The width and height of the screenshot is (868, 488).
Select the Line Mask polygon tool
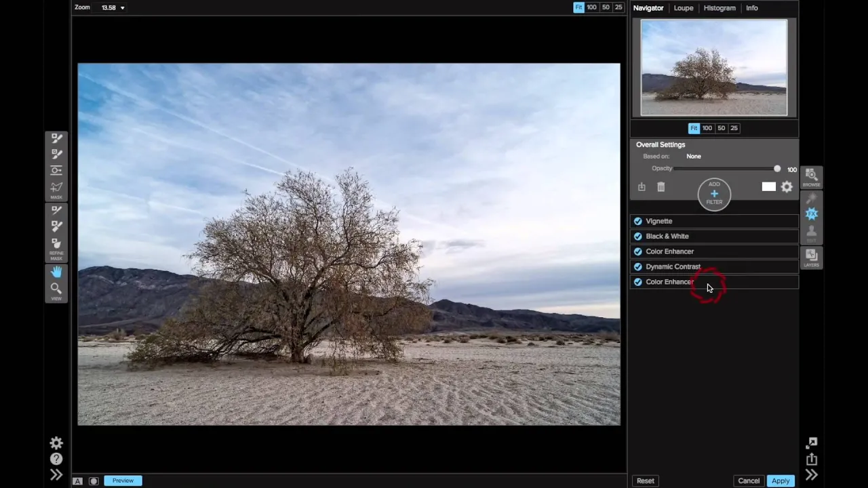[56, 187]
